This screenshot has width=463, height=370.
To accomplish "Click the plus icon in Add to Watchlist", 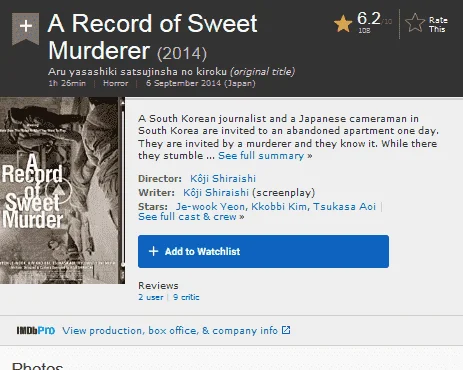I will click(153, 251).
